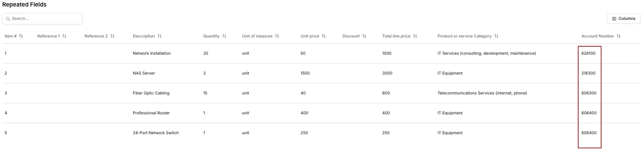Click total line price 600
Screen dimensions: 644x156
coord(386,93)
